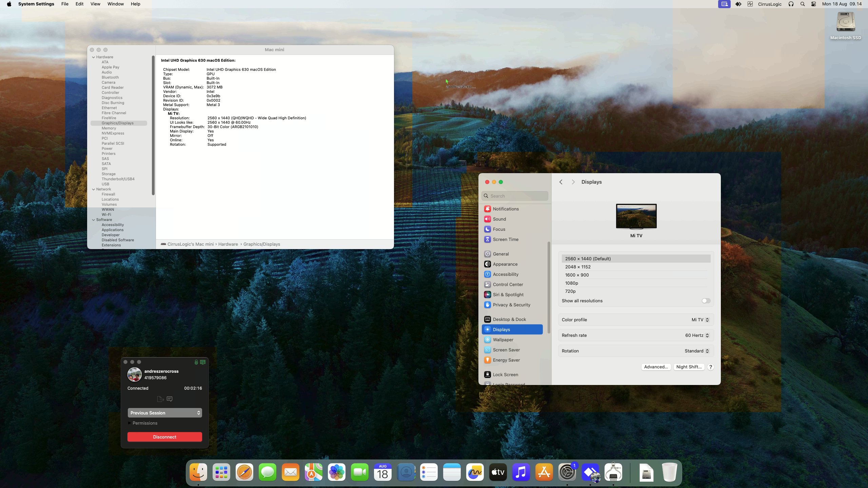This screenshot has height=488, width=868.
Task: Click the red Disconnect button
Action: 165,437
